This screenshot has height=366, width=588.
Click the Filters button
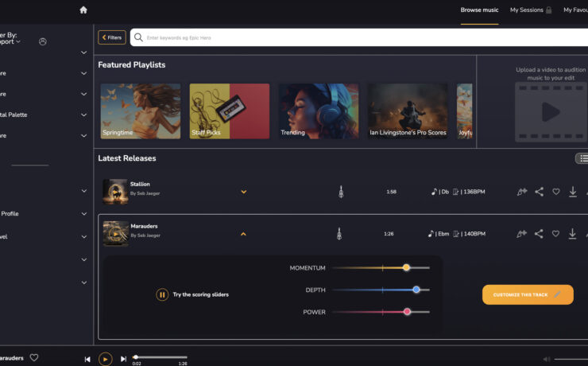pos(112,37)
